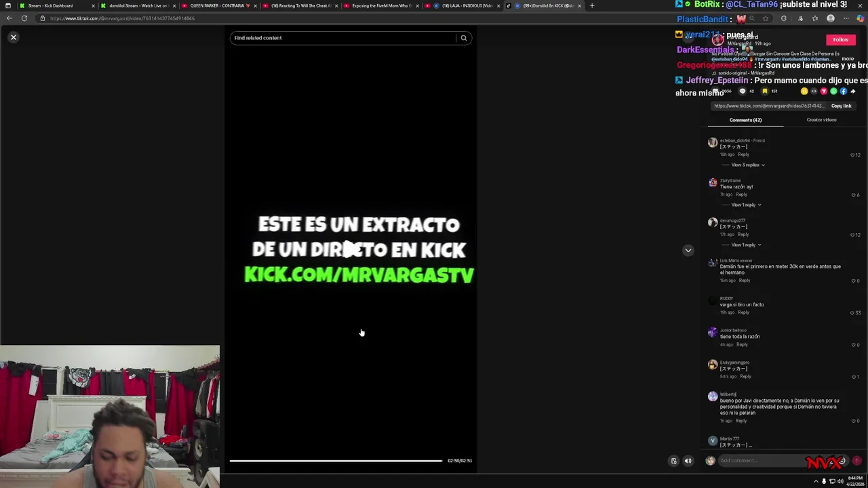The height and width of the screenshot is (488, 868).
Task: Share via embed code icon
Action: (814, 91)
